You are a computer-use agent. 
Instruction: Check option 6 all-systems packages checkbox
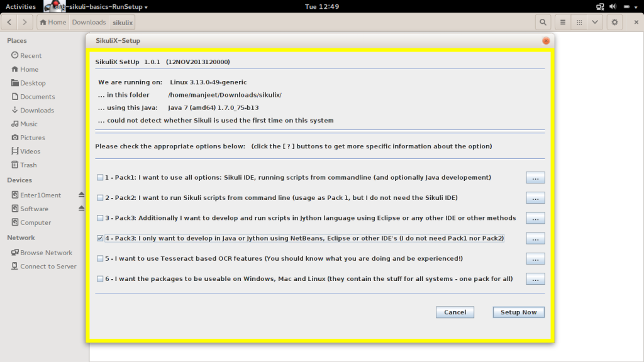(100, 278)
